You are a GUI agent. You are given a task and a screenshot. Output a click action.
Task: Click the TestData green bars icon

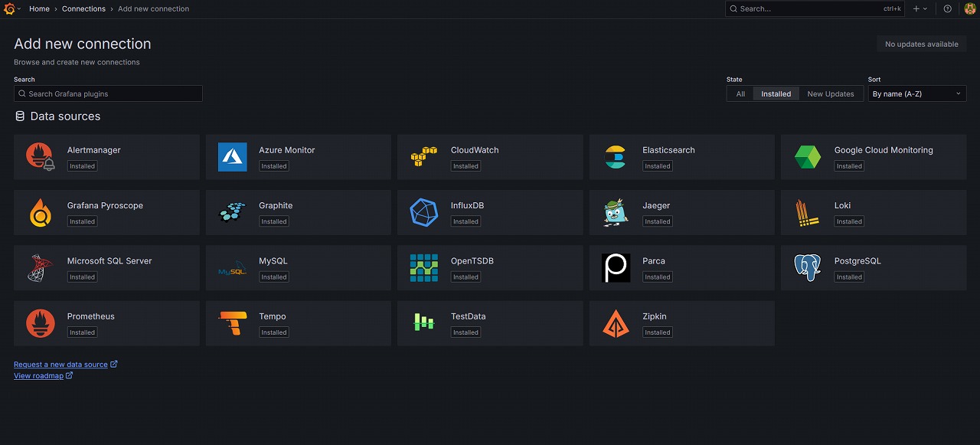423,323
